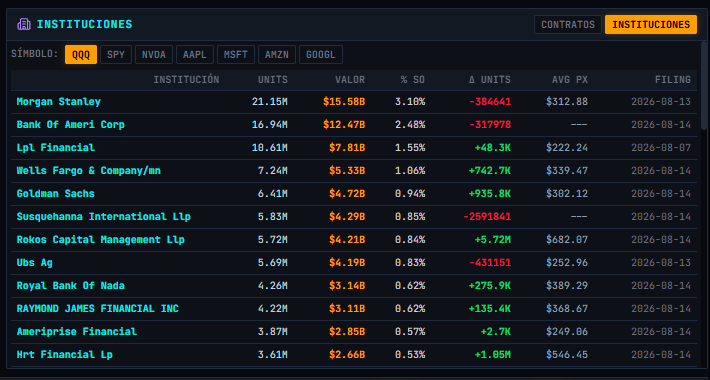Click the % SO column header
Viewport: 710px width, 380px height.
click(x=413, y=80)
